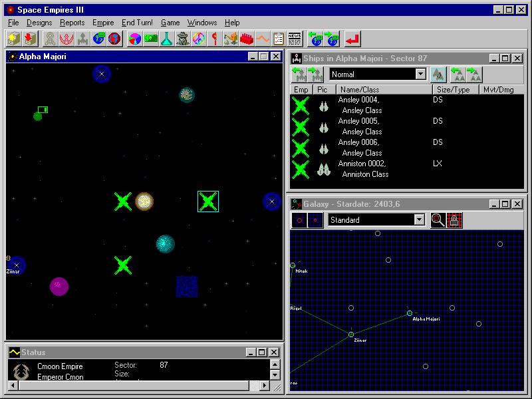Screen dimensions: 532x399
Task: Click the Emp column header
Action: (301, 90)
